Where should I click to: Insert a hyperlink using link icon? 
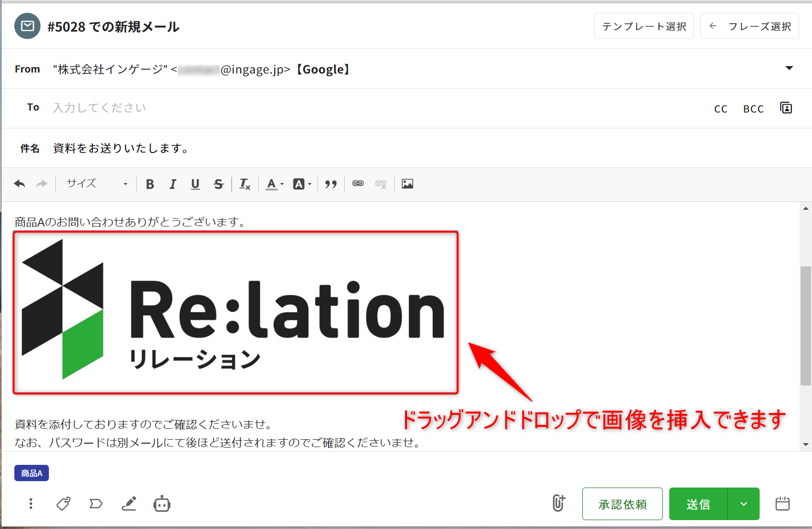point(358,184)
